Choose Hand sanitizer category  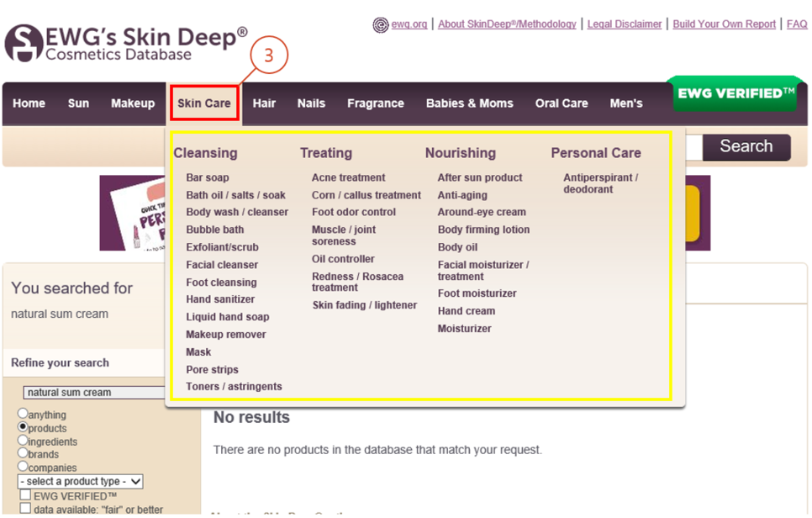click(220, 299)
